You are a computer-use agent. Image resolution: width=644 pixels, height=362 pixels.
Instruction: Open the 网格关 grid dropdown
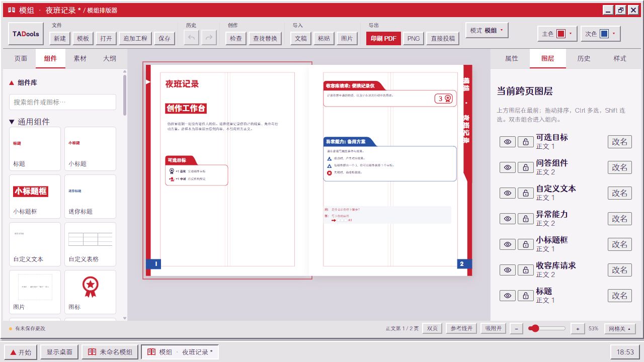[620, 328]
